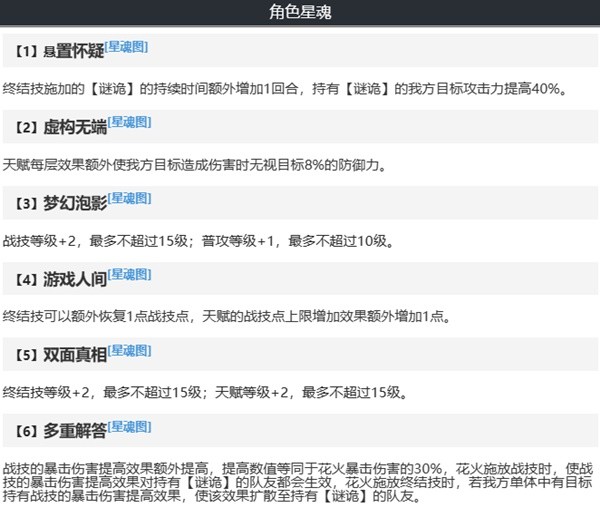Click description 战技等级+2 普攻等级+1
The image size is (600, 507).
pyautogui.click(x=198, y=241)
